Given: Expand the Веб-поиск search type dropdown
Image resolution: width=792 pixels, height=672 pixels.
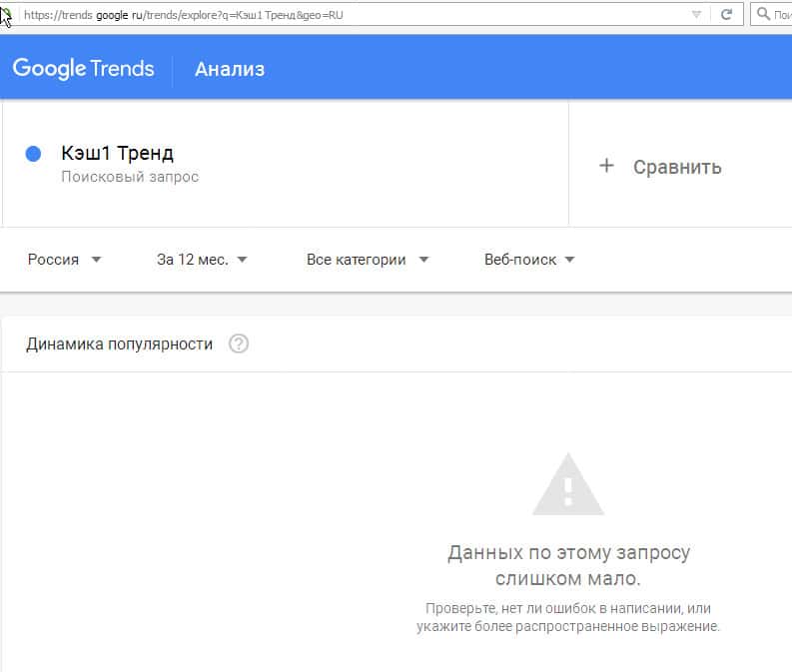Looking at the screenshot, I should pos(529,260).
